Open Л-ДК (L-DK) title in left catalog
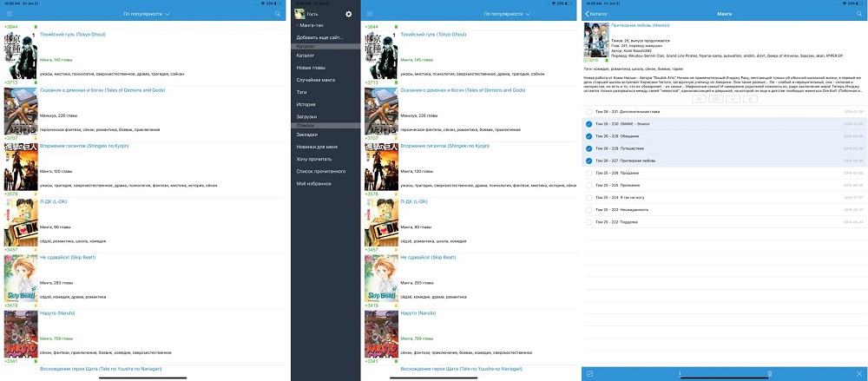The width and height of the screenshot is (868, 381). (53, 201)
